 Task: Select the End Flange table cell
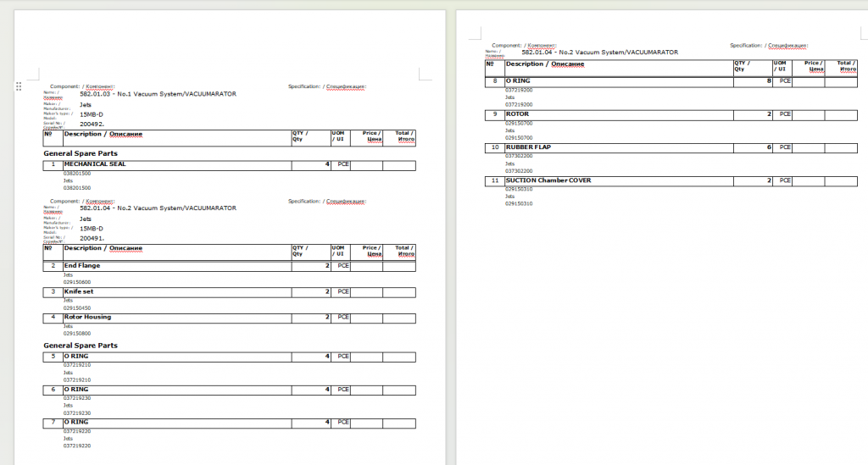pos(82,266)
